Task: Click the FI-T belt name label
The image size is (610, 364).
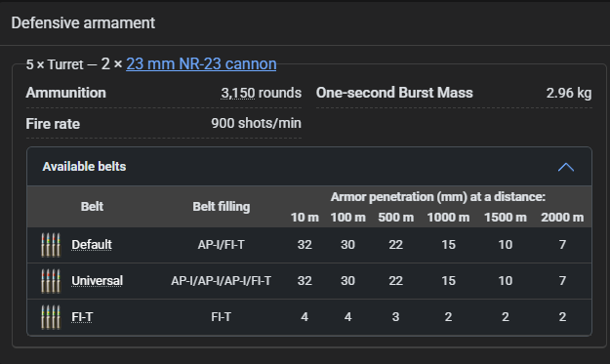Action: [82, 317]
